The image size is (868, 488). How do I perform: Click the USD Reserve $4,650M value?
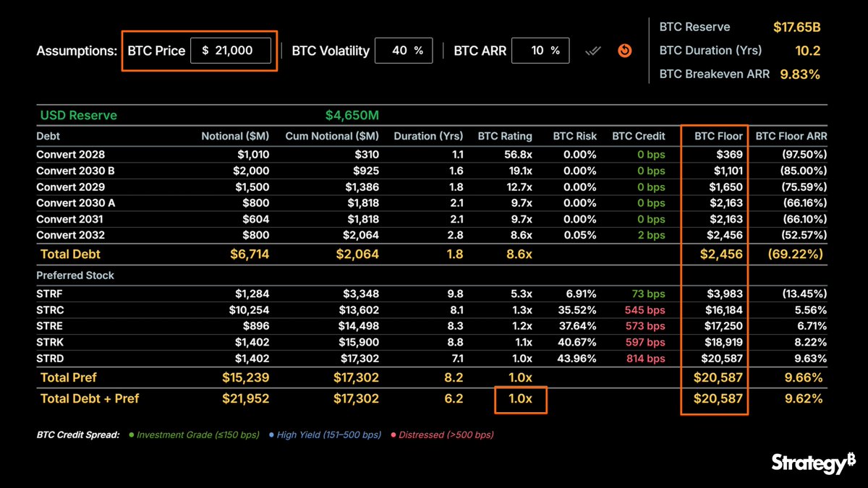(352, 116)
